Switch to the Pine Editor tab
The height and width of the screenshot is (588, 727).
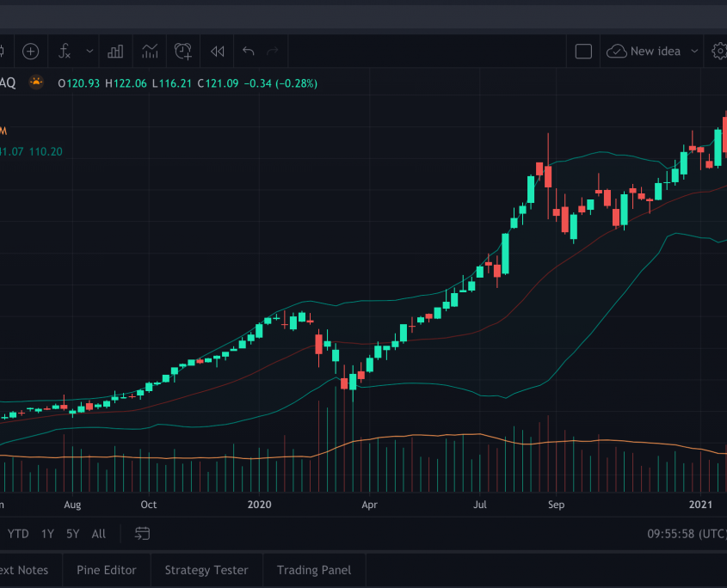(x=107, y=570)
